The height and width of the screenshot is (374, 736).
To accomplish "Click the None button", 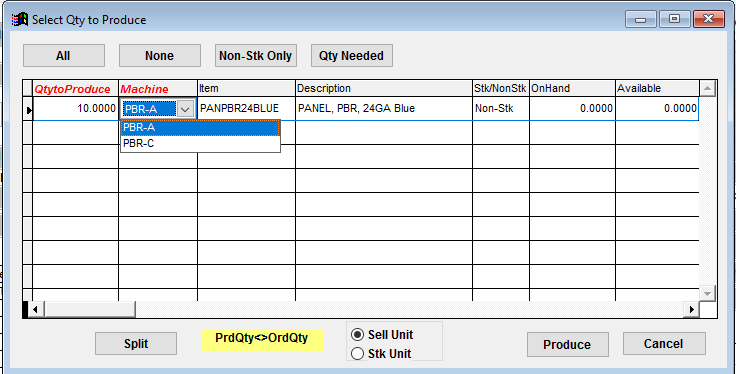I will (x=160, y=56).
